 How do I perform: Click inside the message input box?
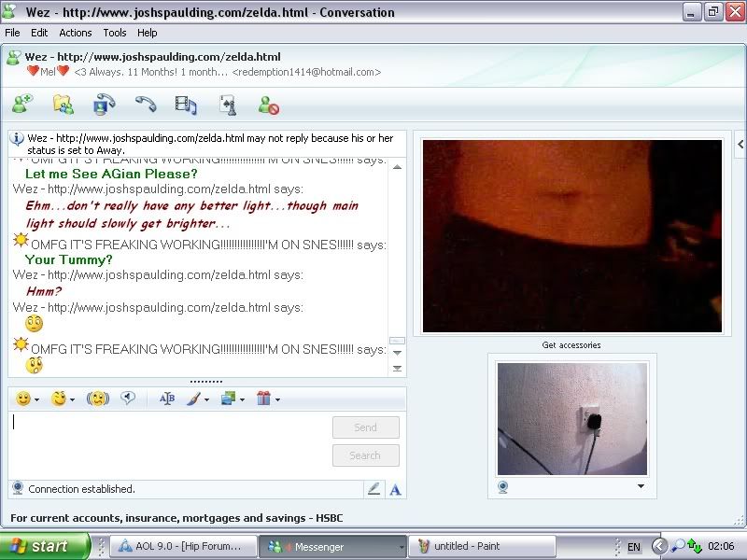pyautogui.click(x=168, y=443)
